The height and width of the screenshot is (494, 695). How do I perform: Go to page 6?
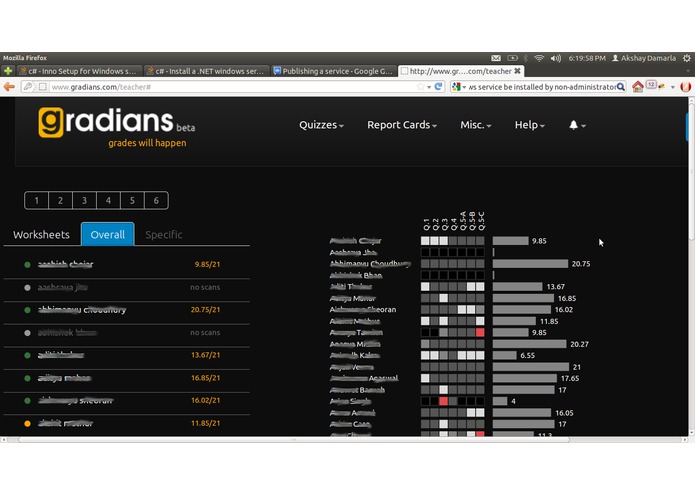tap(156, 200)
